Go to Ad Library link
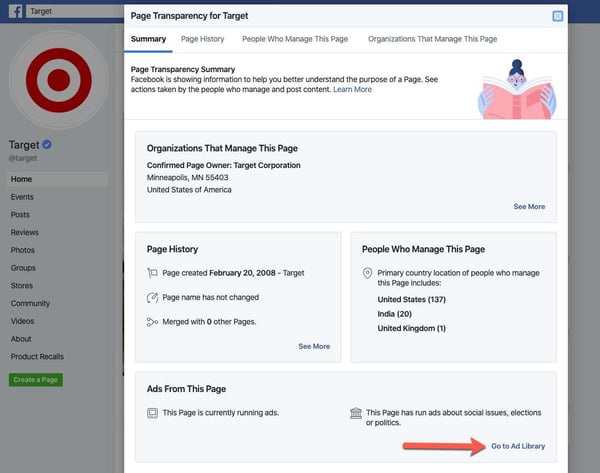 518,446
